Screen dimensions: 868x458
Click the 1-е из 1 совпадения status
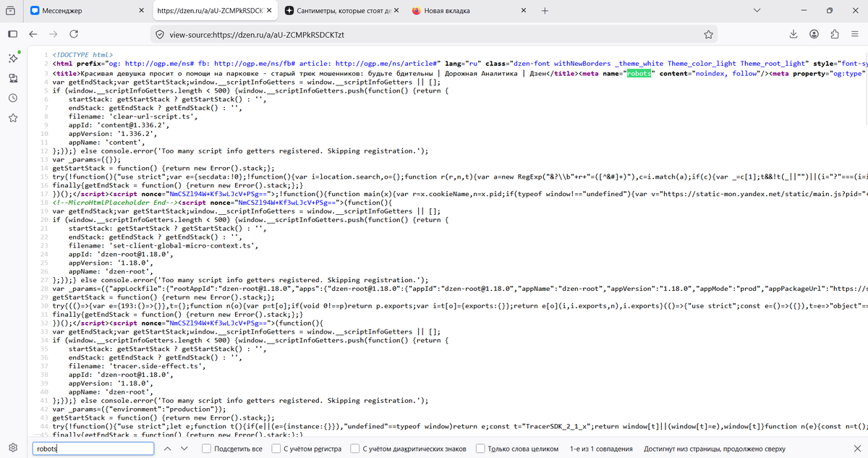601,449
